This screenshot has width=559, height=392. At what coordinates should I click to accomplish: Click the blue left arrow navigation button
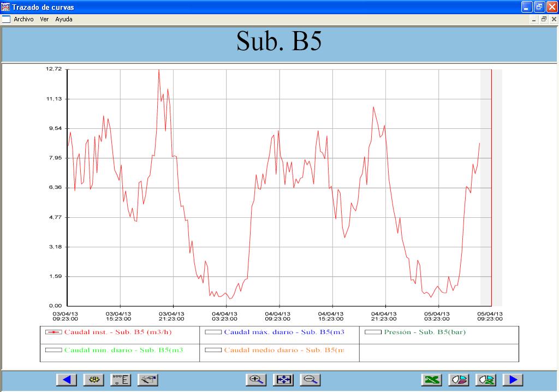67,380
